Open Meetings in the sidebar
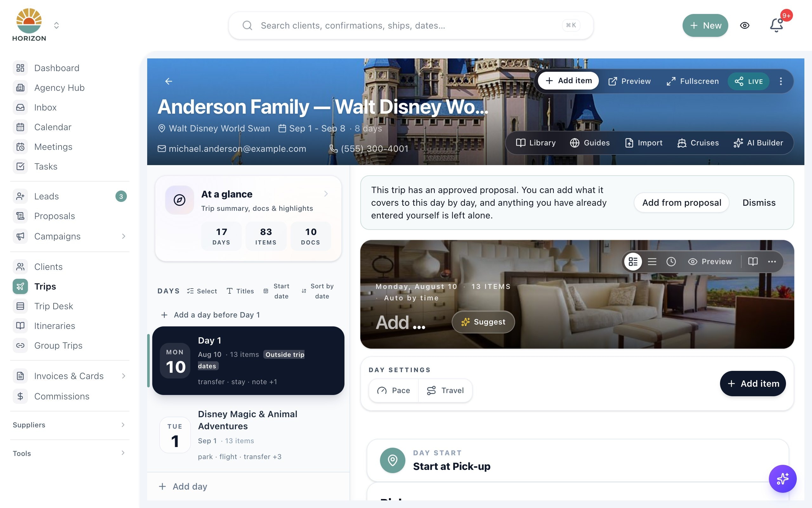Screen dimensions: 812x508 click(70, 146)
